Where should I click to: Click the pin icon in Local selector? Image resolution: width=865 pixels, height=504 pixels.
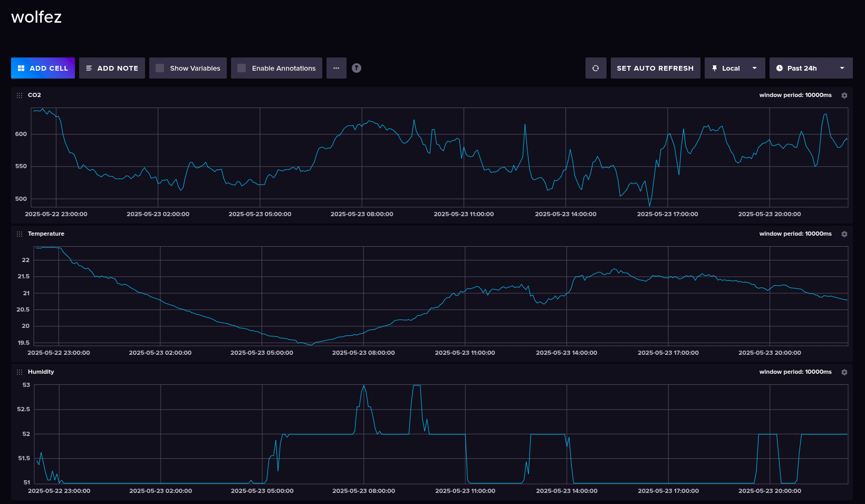(x=715, y=67)
